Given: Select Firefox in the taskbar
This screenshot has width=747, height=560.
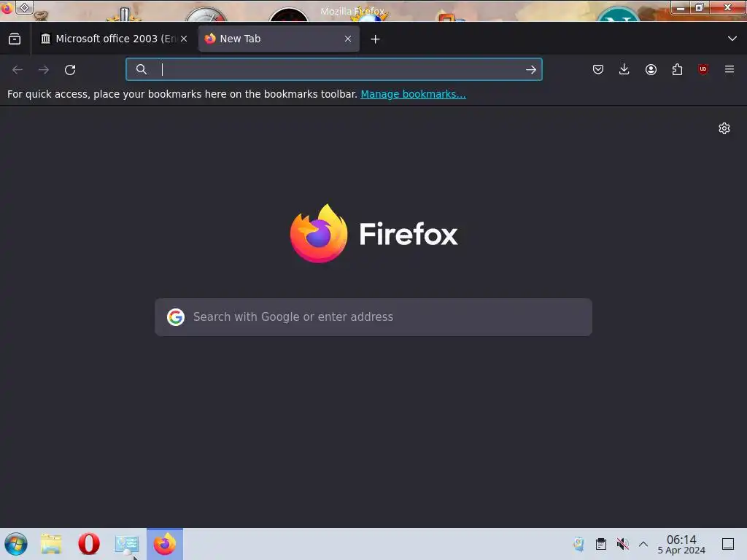Looking at the screenshot, I should click(165, 544).
